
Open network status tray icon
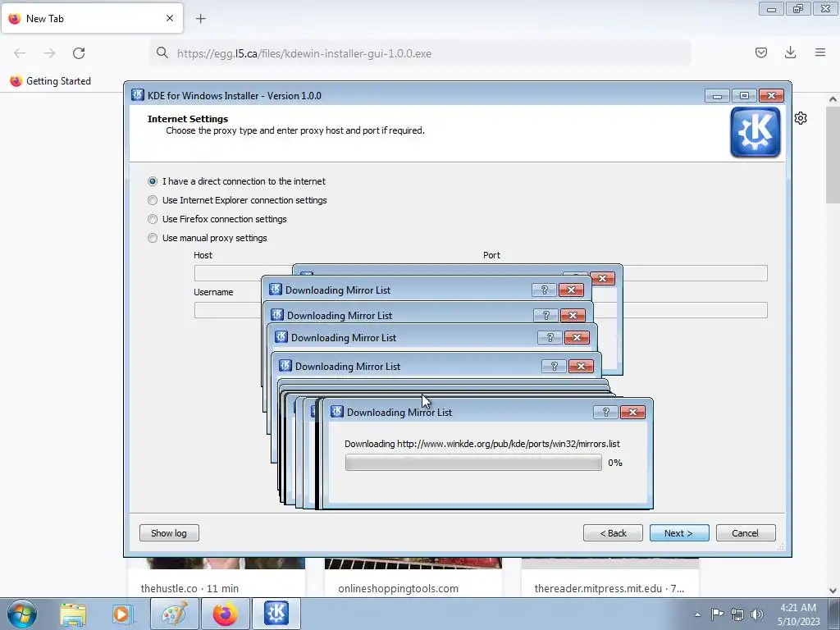(737, 614)
